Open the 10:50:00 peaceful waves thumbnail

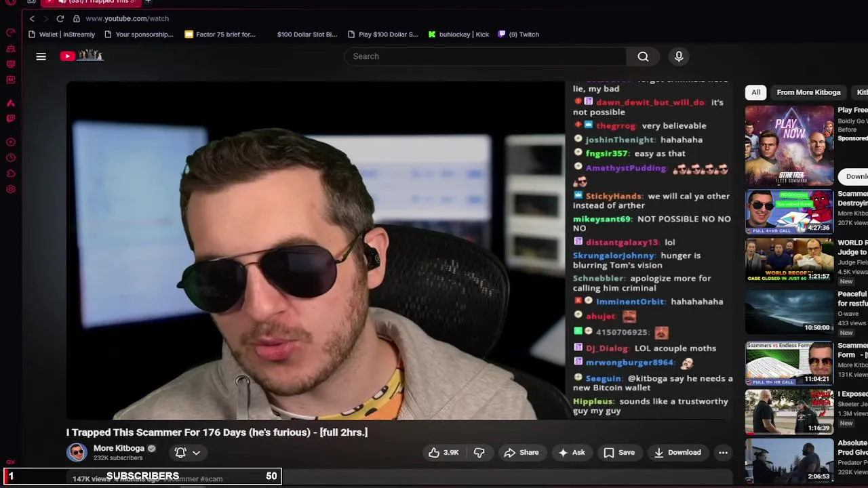tap(789, 312)
